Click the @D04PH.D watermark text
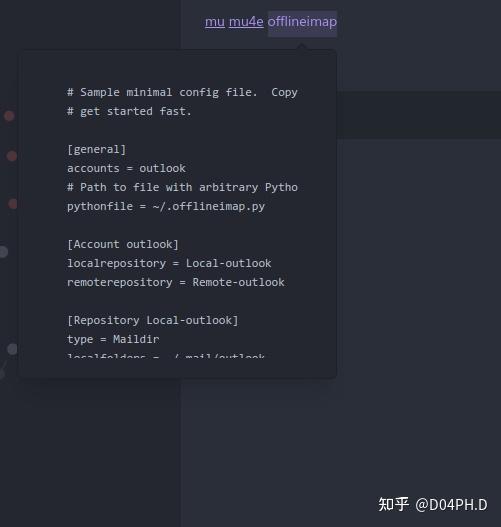501x527 pixels. [x=451, y=504]
